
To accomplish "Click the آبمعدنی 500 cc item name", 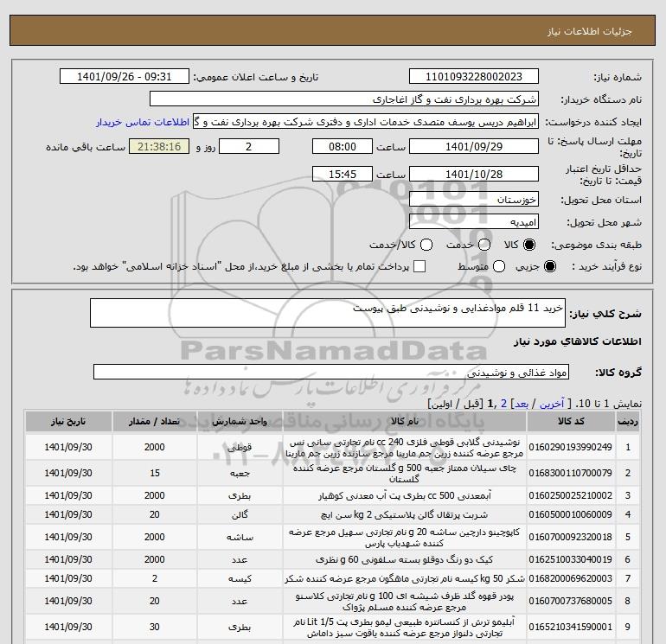I will coord(405,495).
